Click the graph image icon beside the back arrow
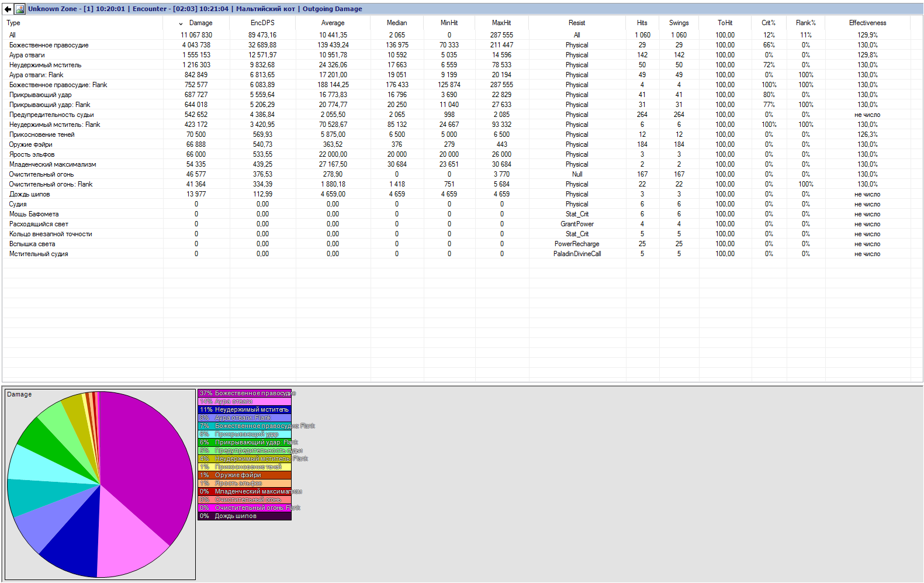The height and width of the screenshot is (583, 924). click(x=20, y=9)
